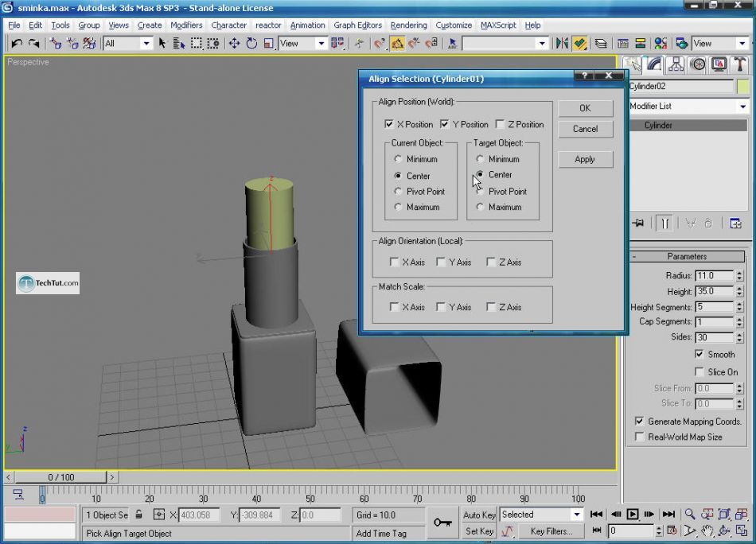This screenshot has height=544, width=756.
Task: Select Maximum under Current Object
Action: pos(398,207)
